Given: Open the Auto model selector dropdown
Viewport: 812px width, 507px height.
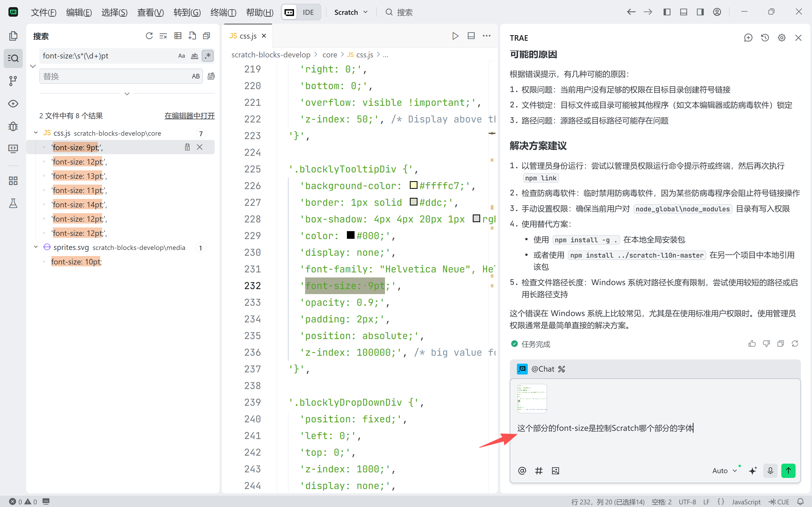Looking at the screenshot, I should [724, 471].
